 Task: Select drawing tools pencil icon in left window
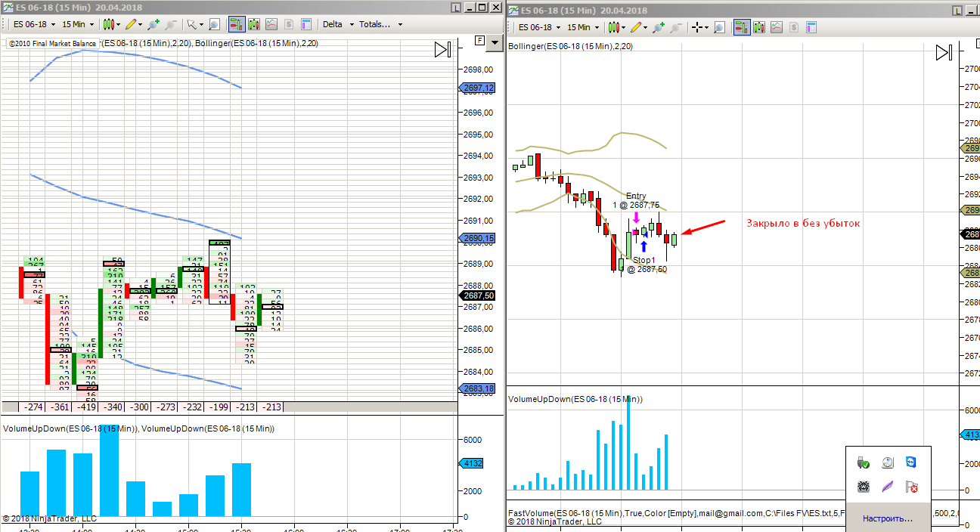click(131, 24)
